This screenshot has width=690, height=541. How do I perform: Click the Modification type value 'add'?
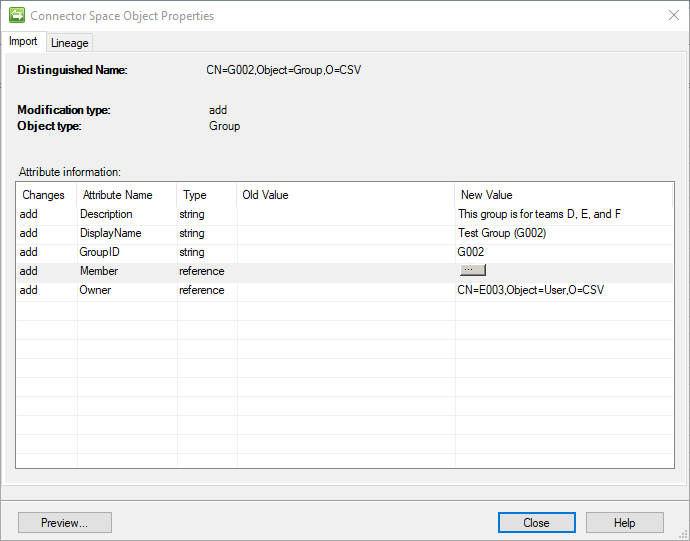[218, 110]
